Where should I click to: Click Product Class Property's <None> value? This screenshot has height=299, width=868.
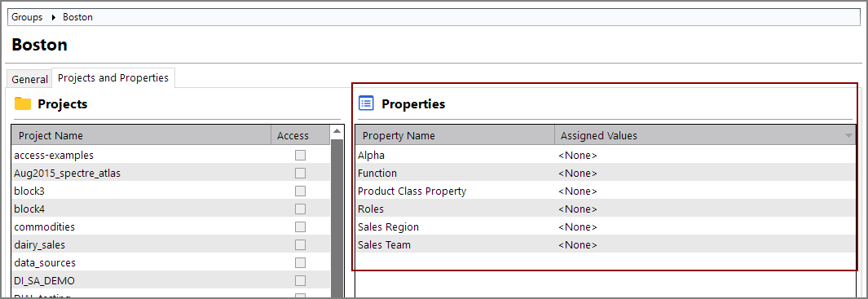point(577,191)
